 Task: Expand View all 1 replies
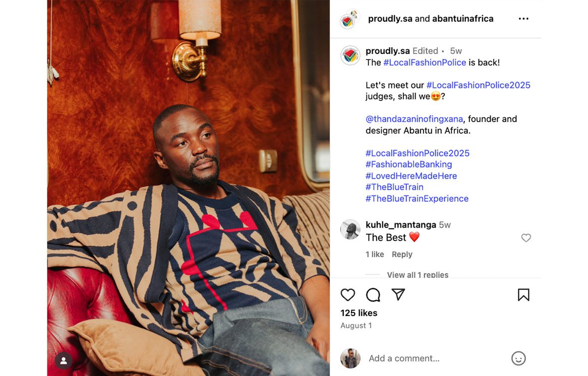pyautogui.click(x=418, y=275)
